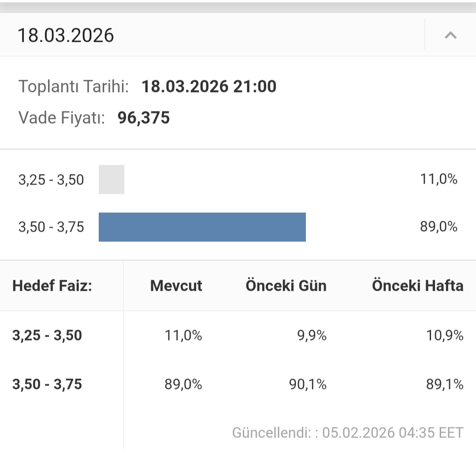476x449 pixels.
Task: Click the 18.03.2026 accordion header title
Action: (66, 35)
